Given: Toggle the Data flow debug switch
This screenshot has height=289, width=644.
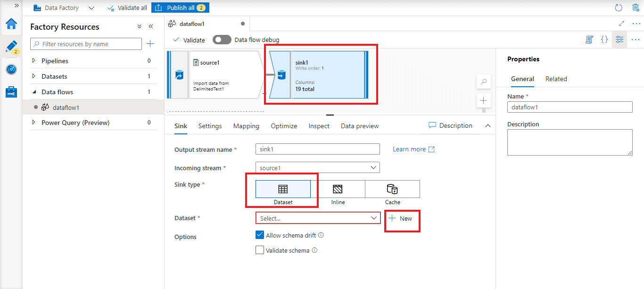Looking at the screenshot, I should (222, 40).
